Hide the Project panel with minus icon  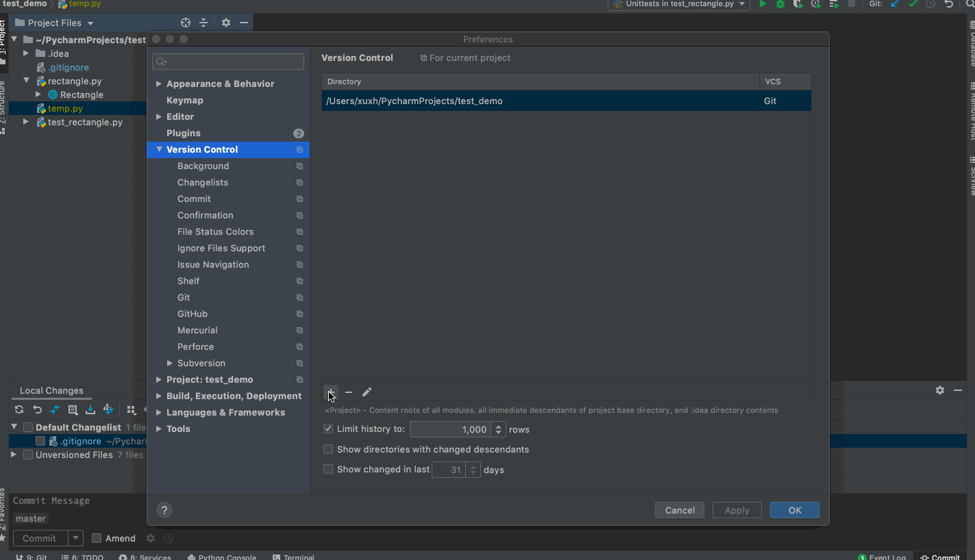coord(244,23)
